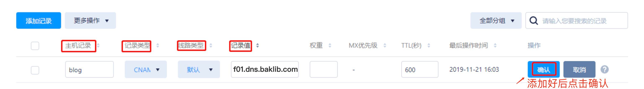Click the 添加记录 button
Screen dimensions: 644x89
point(39,21)
